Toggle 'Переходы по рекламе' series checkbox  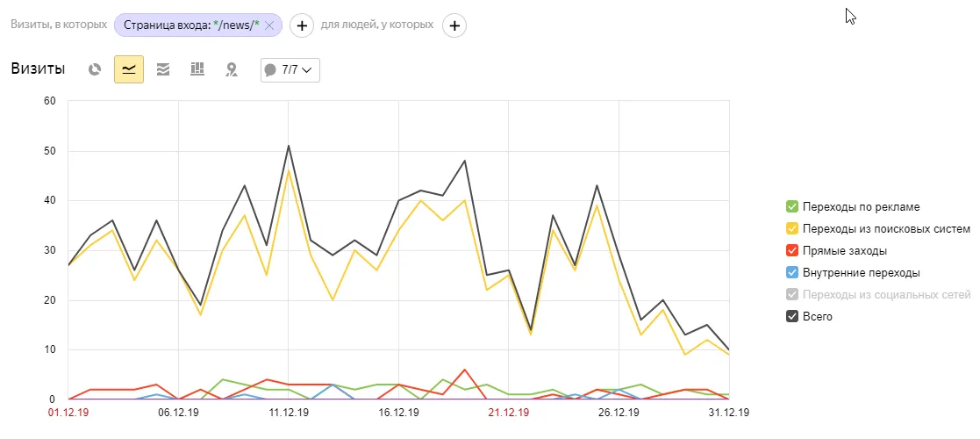(792, 207)
